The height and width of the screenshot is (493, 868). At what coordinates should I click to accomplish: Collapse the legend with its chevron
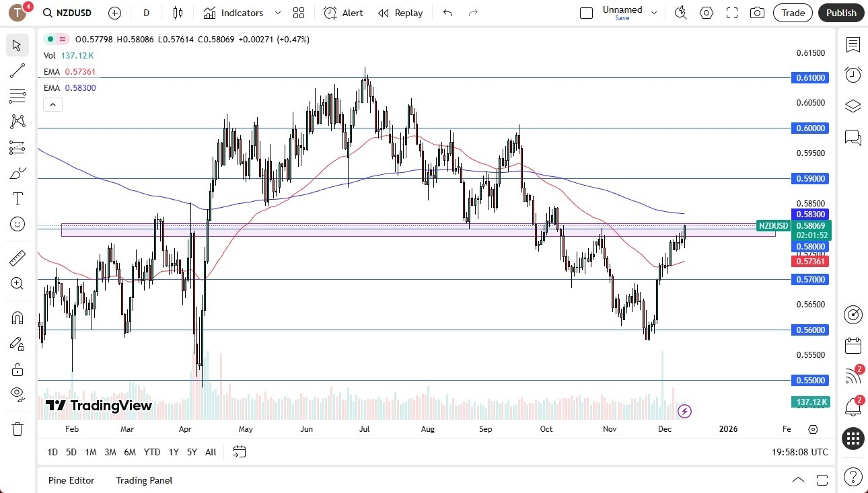point(52,104)
